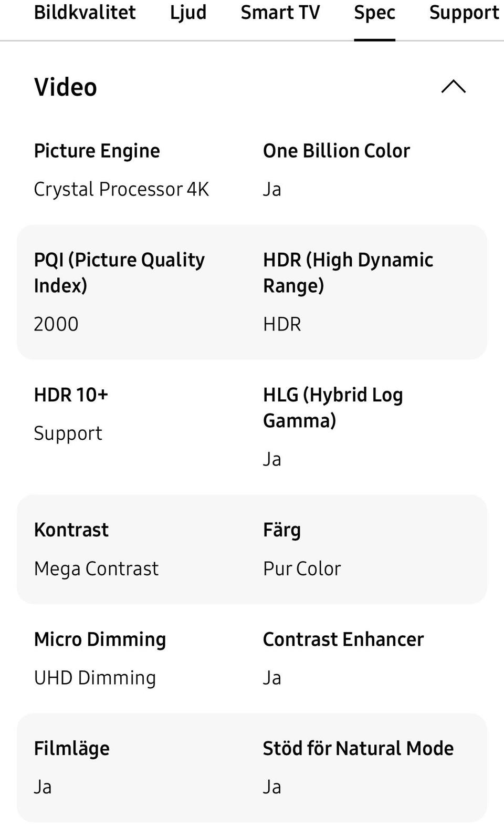Select the 2000 PQI value
Viewport: 504px width, 837px height.
click(x=56, y=324)
